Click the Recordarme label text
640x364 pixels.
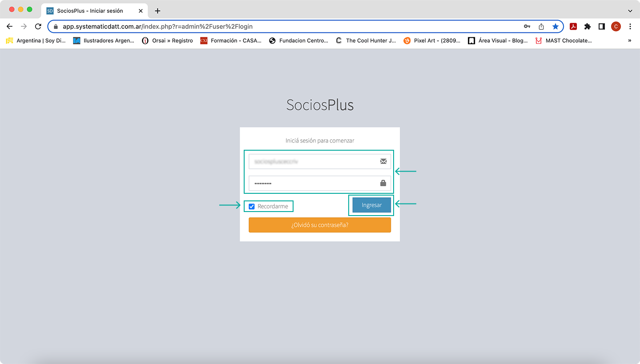click(273, 206)
